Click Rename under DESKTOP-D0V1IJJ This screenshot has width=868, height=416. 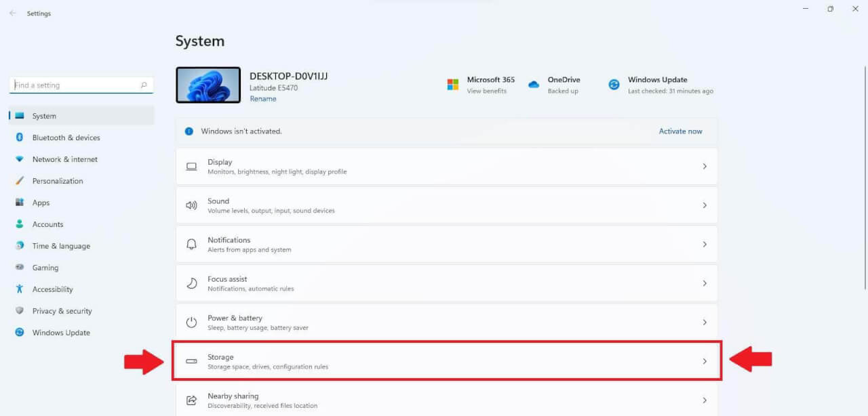click(x=263, y=98)
